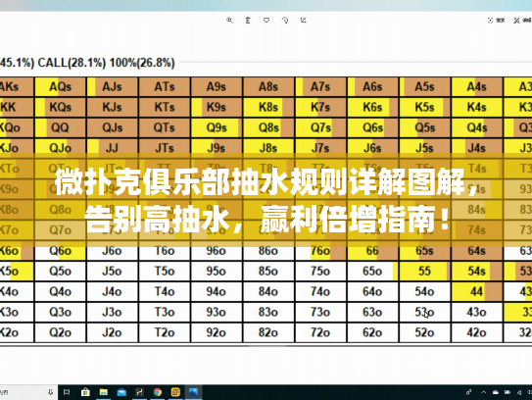Select the A9s hand cell
The image size is (532, 400).
[217, 87]
